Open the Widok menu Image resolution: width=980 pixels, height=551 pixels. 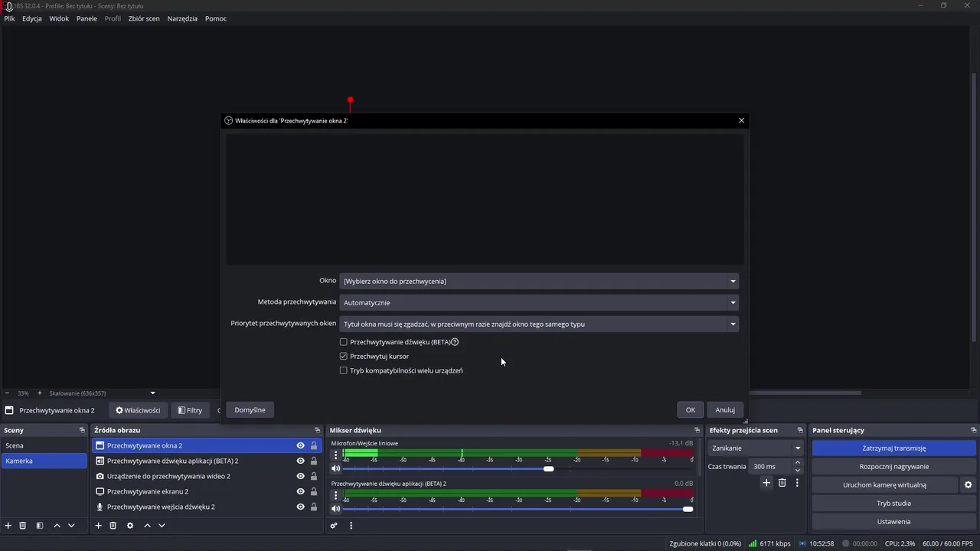coord(59,18)
